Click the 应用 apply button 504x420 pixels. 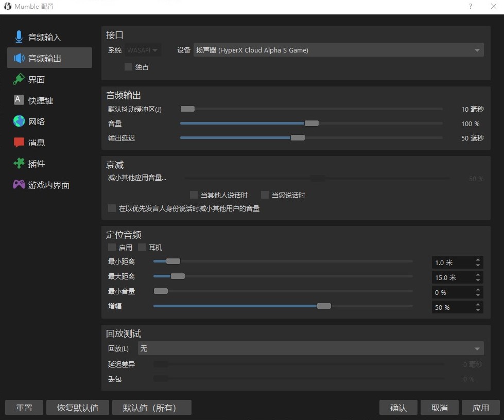[480, 408]
